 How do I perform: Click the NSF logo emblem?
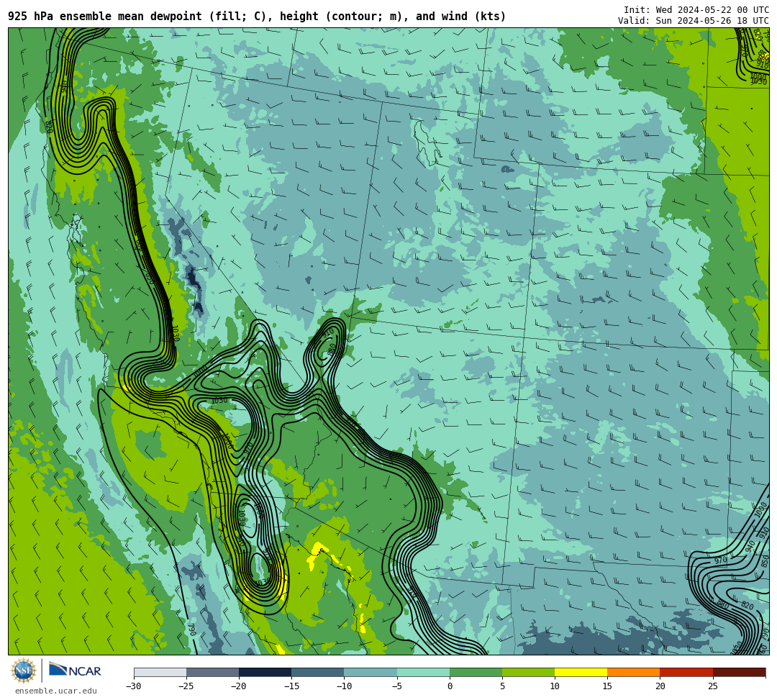coord(24,671)
